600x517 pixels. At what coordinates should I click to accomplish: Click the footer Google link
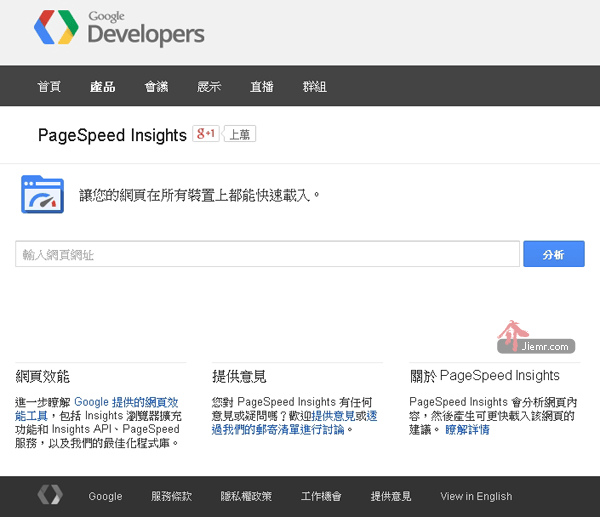(105, 496)
